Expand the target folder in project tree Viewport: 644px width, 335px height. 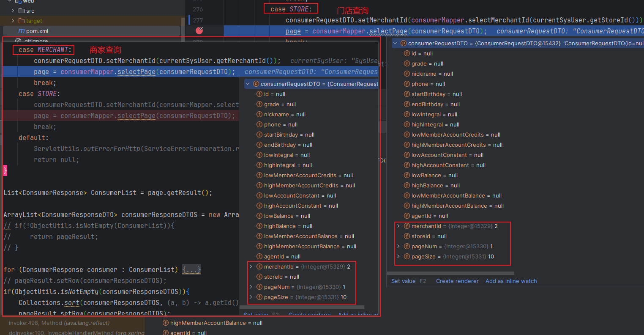13,21
